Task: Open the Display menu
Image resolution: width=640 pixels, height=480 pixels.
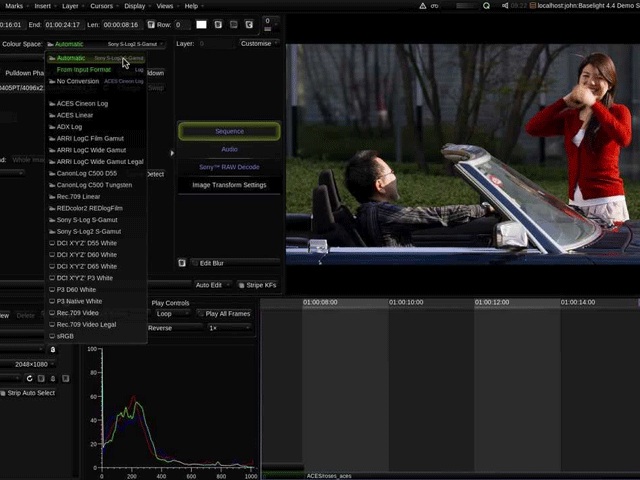Action: pos(134,6)
